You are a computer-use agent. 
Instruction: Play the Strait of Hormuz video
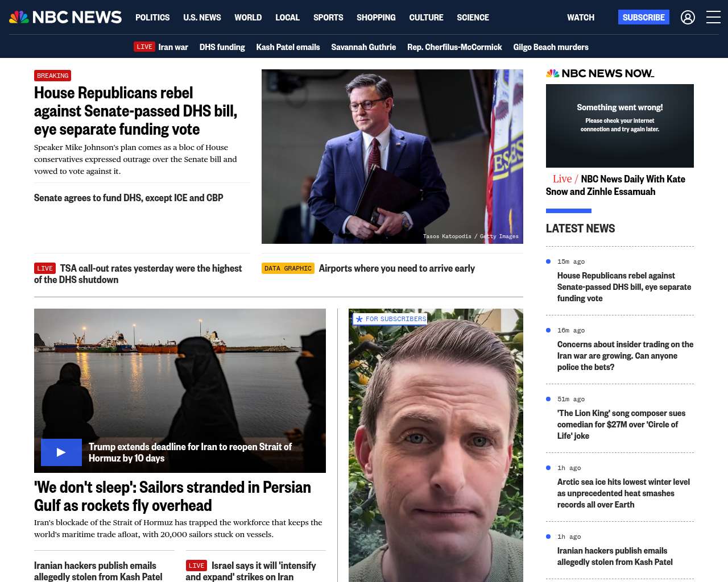61,452
